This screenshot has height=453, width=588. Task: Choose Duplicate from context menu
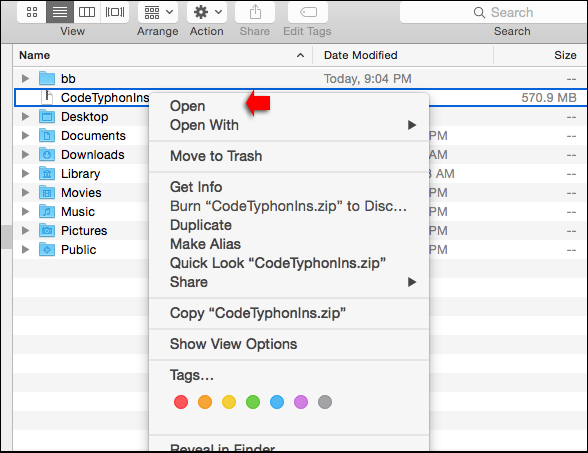click(x=289, y=225)
